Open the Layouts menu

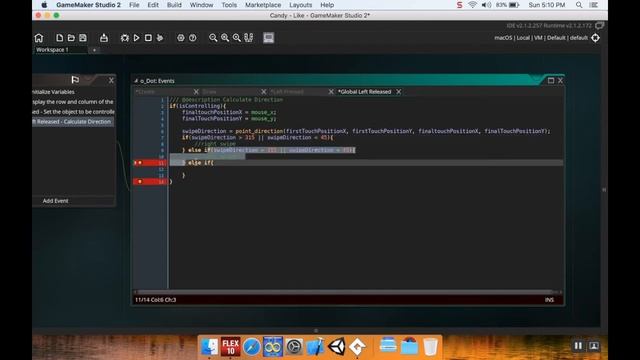[x=300, y=5]
